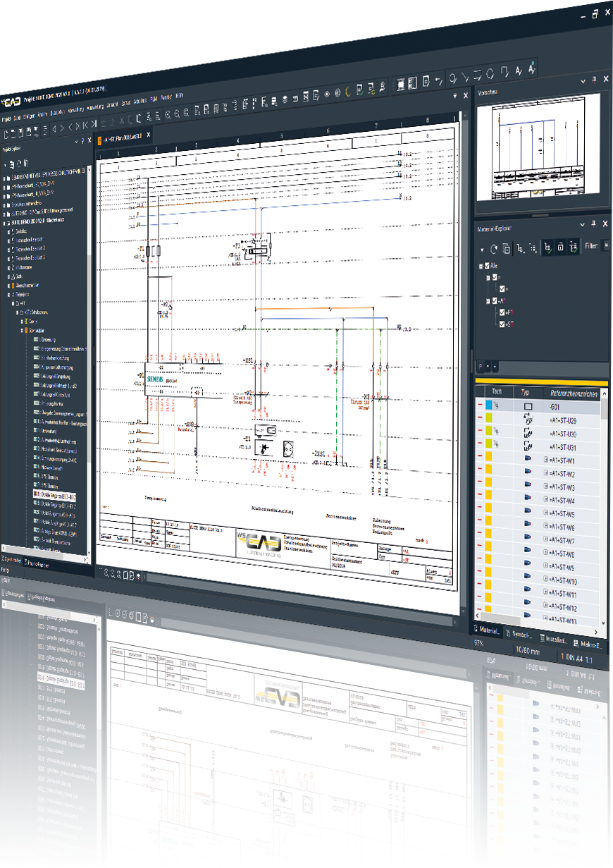The width and height of the screenshot is (613, 868).
Task: Collapse the Material-Explorer panel with its chevron
Action: [583, 224]
